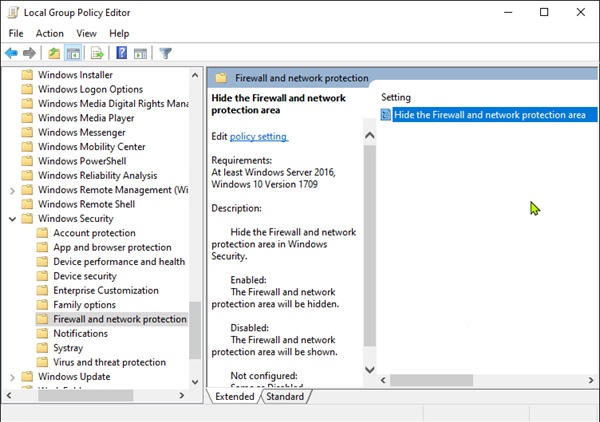Collapse the Windows Security tree node
600x422 pixels.
pos(12,219)
